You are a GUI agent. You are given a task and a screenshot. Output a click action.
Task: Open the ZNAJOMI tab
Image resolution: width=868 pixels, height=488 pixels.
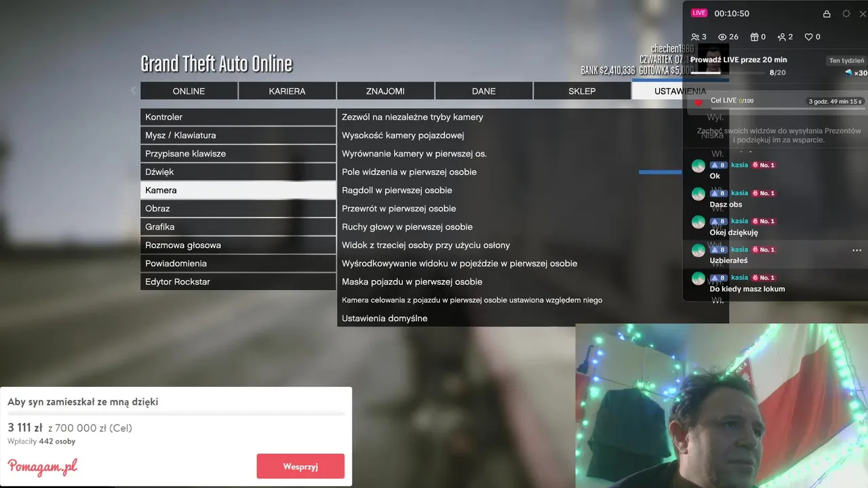[x=385, y=91]
